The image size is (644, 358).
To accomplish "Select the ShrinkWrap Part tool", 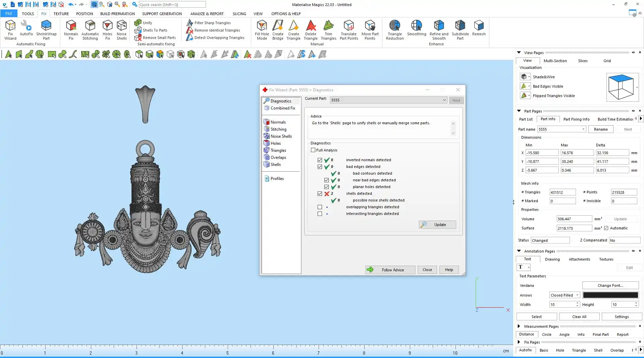I will pyautogui.click(x=46, y=30).
